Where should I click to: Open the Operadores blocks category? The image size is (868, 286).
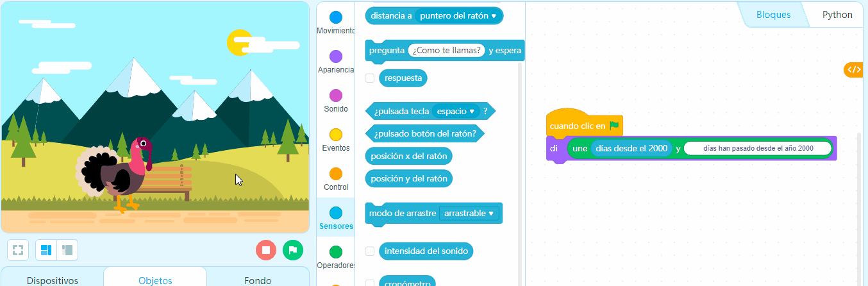(335, 257)
